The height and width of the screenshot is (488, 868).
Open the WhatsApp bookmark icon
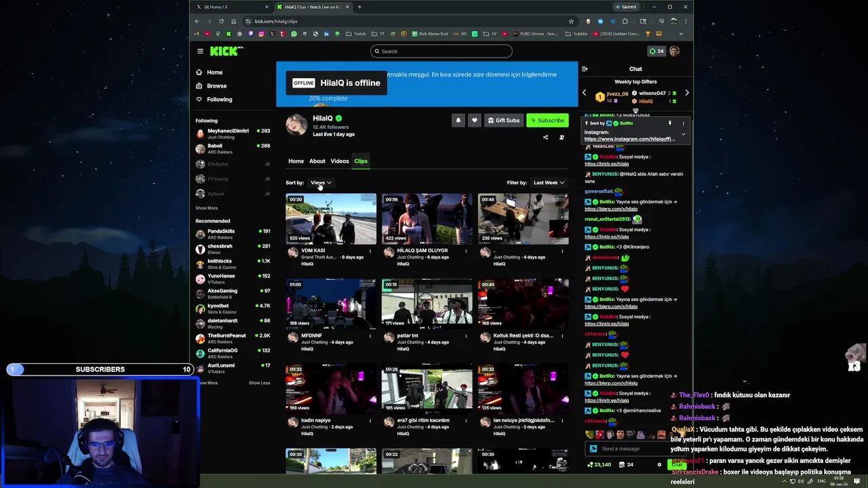pos(294,34)
